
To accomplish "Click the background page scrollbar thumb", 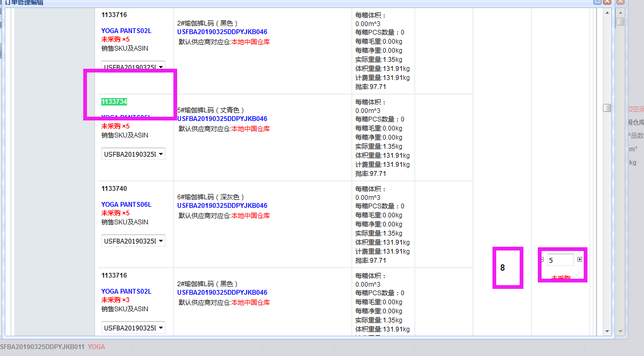I will pyautogui.click(x=621, y=22).
